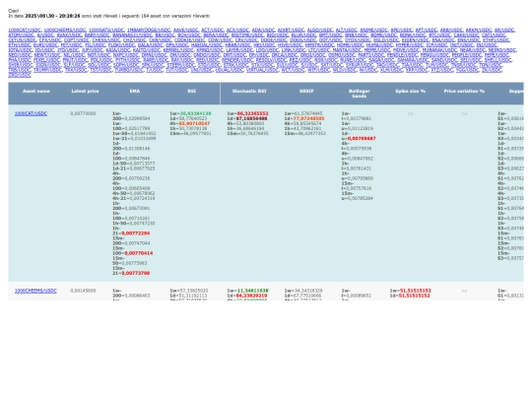This screenshot has width=532, height=399.
Task: Open the 1000CAT/USDC link in the top asset list
Action: [x=25, y=30]
